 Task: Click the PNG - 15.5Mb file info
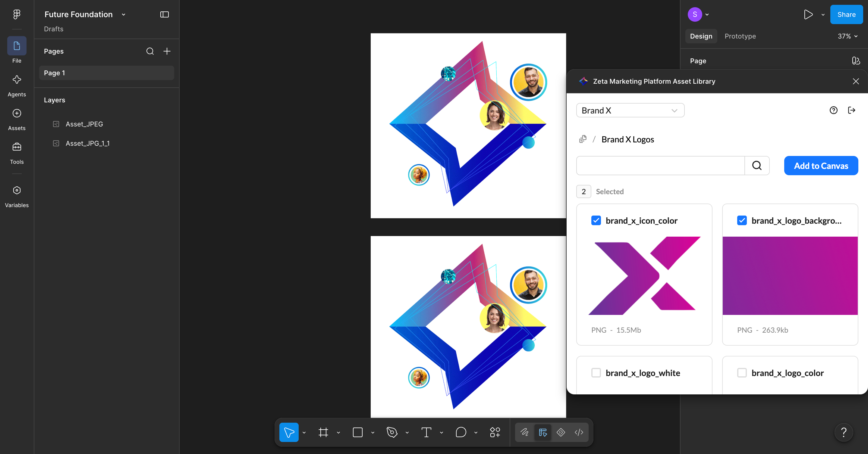[x=616, y=330]
